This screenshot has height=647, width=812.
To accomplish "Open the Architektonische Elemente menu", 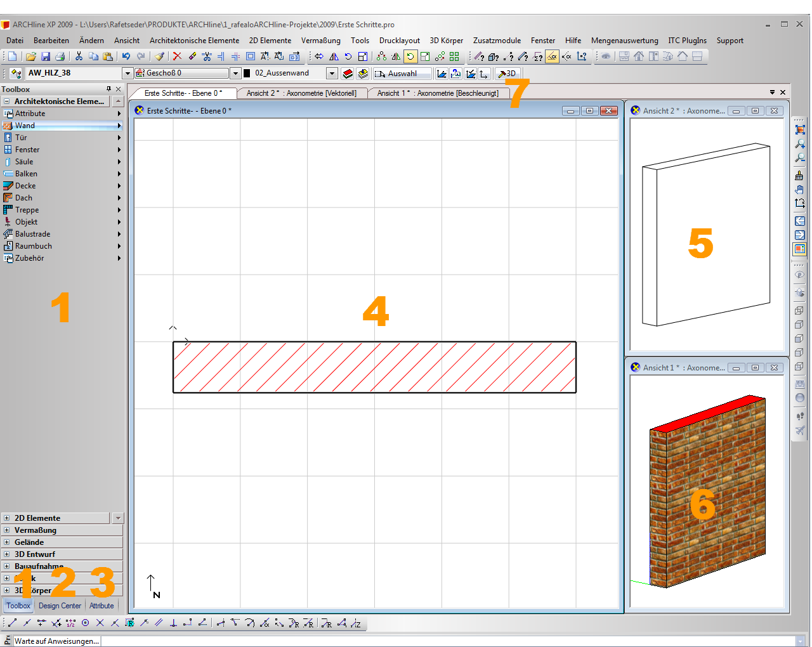I will (194, 41).
